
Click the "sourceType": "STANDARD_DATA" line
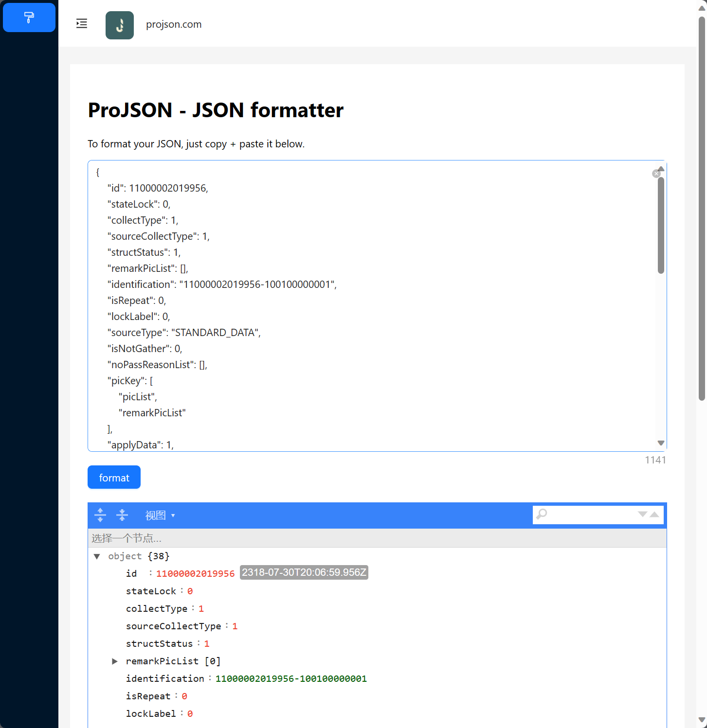(x=184, y=333)
